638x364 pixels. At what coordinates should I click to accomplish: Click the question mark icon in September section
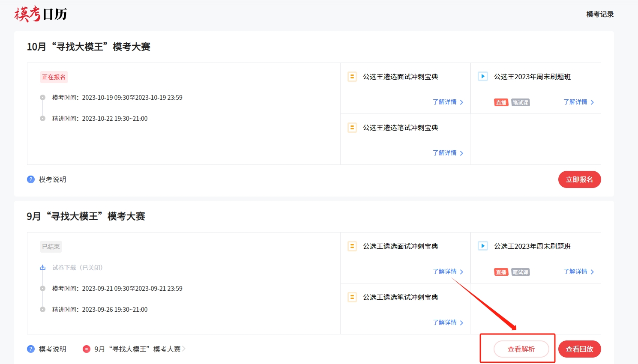point(31,349)
